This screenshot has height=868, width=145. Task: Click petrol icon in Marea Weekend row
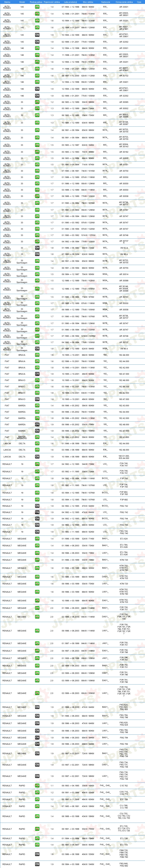[37, 437]
